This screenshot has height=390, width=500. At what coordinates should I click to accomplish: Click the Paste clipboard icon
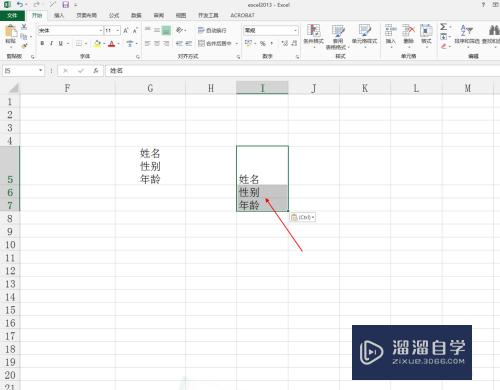pyautogui.click(x=11, y=32)
